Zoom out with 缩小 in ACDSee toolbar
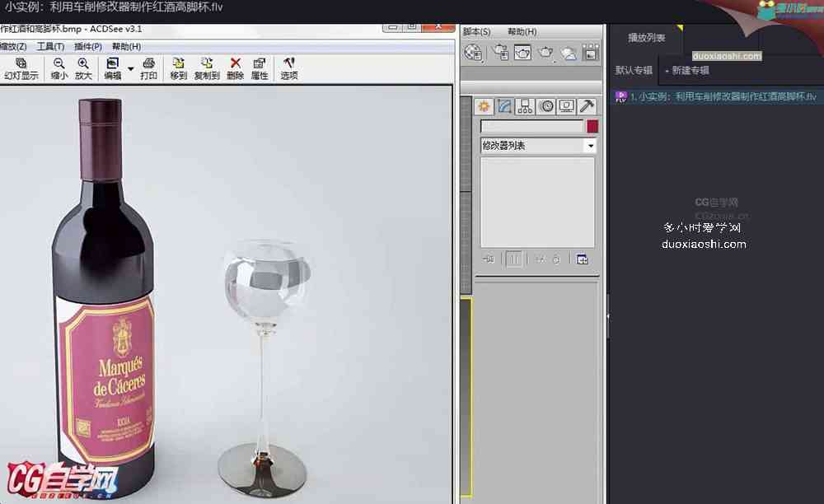The height and width of the screenshot is (504, 824). [59, 69]
